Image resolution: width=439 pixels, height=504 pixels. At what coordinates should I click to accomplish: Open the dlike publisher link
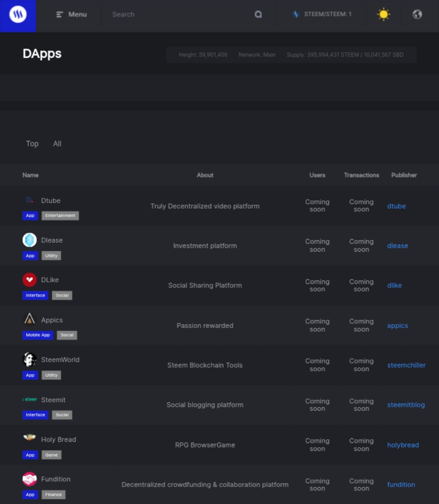394,285
